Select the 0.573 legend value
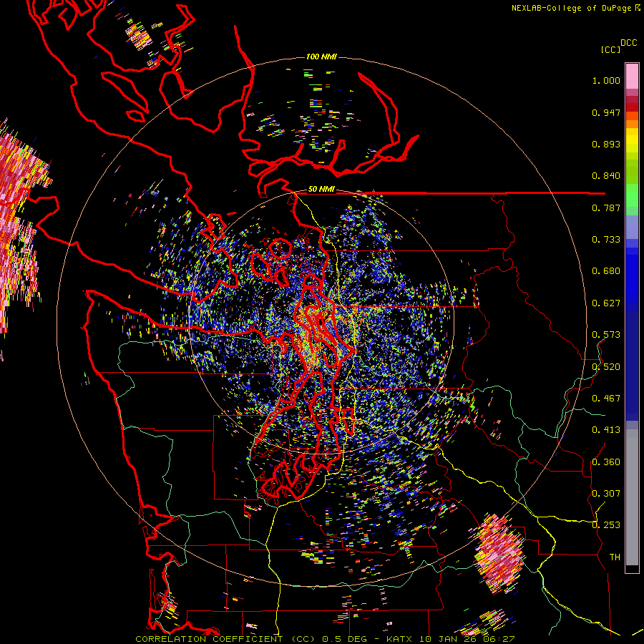644x644 pixels. click(x=606, y=335)
